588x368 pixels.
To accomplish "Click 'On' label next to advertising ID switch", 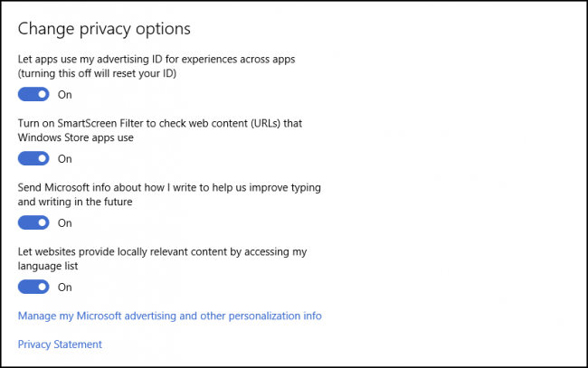I will point(64,94).
